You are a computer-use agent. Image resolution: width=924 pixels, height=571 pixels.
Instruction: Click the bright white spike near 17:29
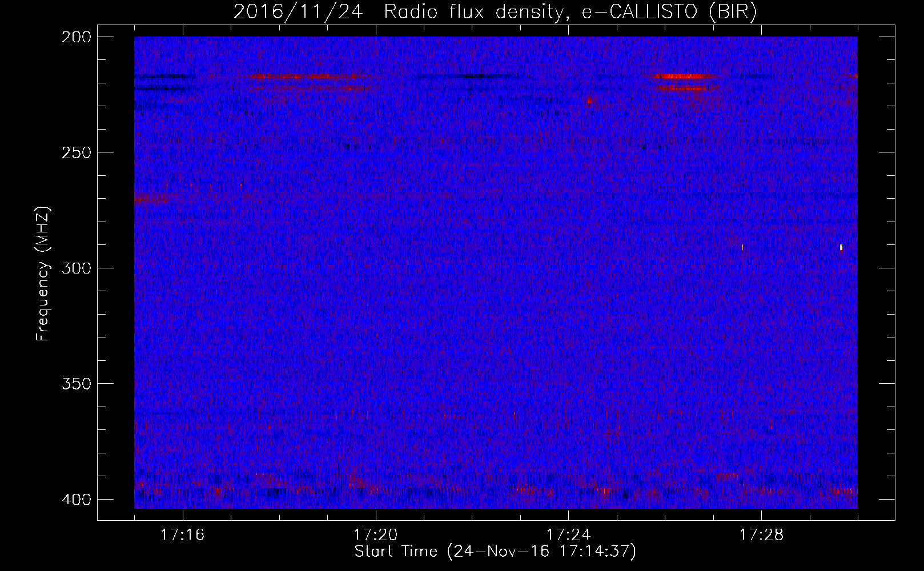pyautogui.click(x=841, y=247)
